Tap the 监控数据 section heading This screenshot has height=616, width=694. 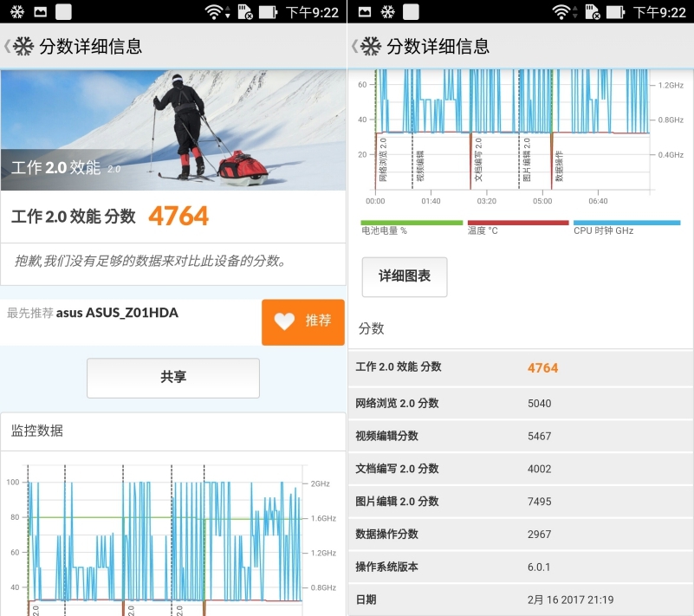pyautogui.click(x=37, y=431)
